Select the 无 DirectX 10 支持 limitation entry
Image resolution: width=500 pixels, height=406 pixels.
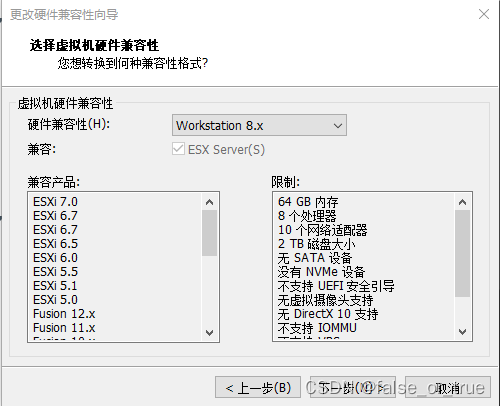[x=328, y=314]
